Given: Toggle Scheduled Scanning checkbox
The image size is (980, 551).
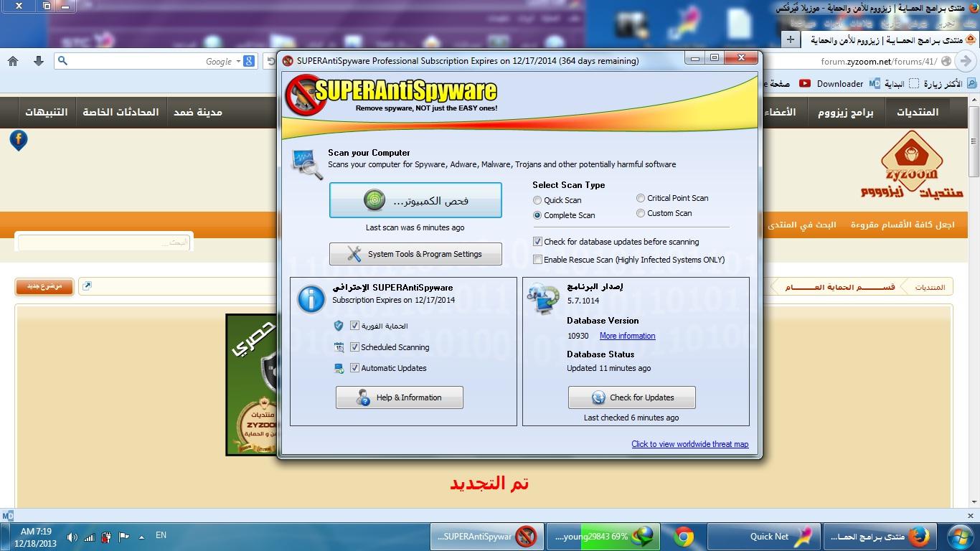Looking at the screenshot, I should click(354, 347).
